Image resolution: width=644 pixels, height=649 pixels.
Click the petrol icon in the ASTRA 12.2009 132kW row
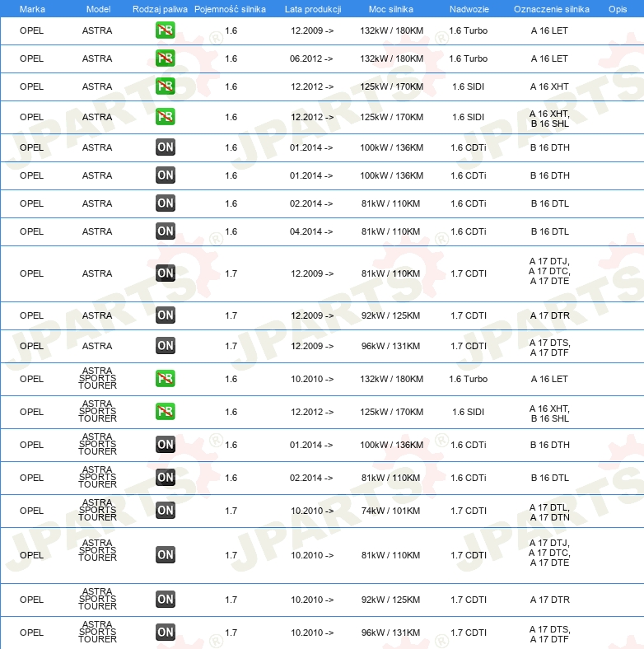[166, 30]
